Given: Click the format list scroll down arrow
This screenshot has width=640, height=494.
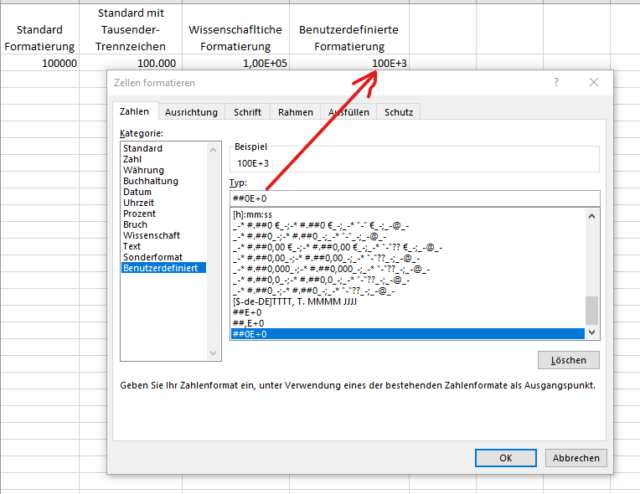Looking at the screenshot, I should (x=592, y=332).
